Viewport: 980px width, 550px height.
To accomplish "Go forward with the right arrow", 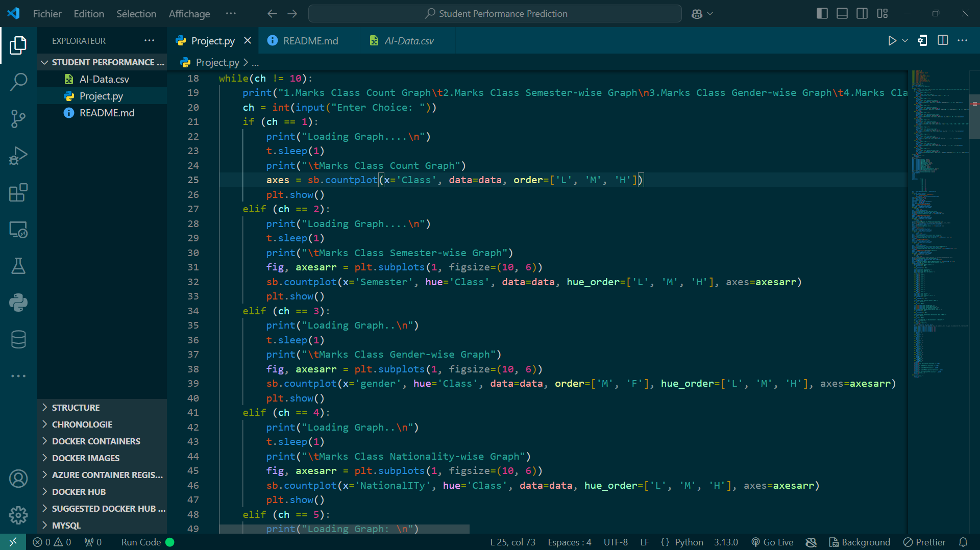I will [x=292, y=14].
